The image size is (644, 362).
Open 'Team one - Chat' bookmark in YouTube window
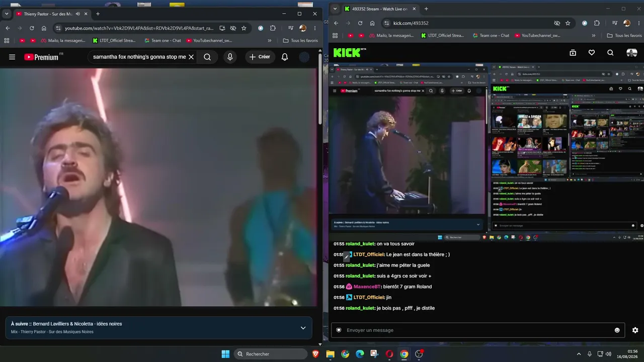tap(163, 41)
